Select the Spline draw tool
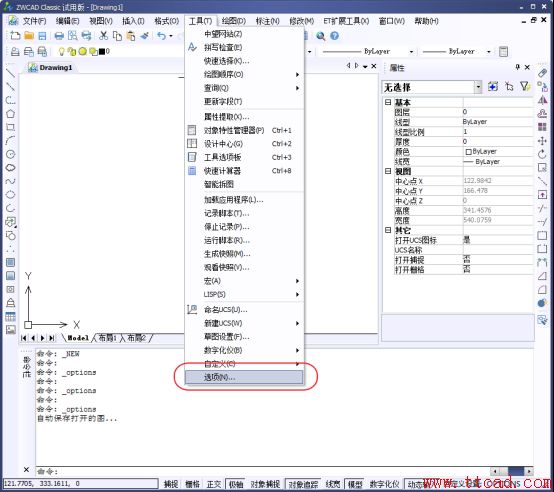Screen dimensions: 554x492 [x=11, y=181]
